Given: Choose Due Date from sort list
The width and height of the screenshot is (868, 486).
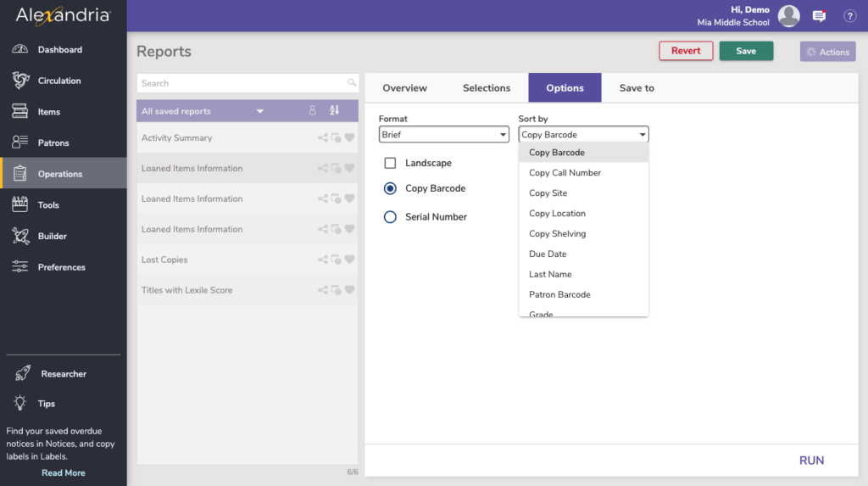Looking at the screenshot, I should [548, 254].
